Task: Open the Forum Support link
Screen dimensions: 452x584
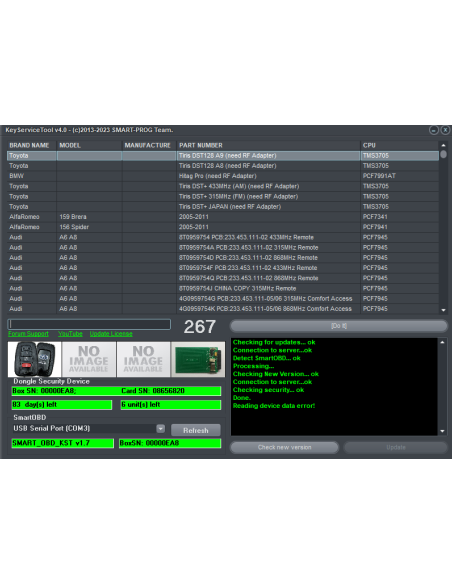Action: (x=28, y=334)
